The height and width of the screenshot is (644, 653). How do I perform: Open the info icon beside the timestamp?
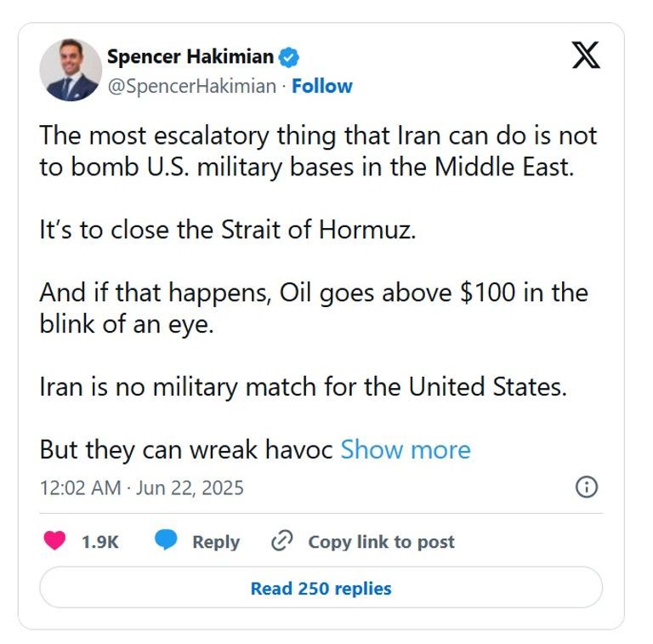(587, 487)
